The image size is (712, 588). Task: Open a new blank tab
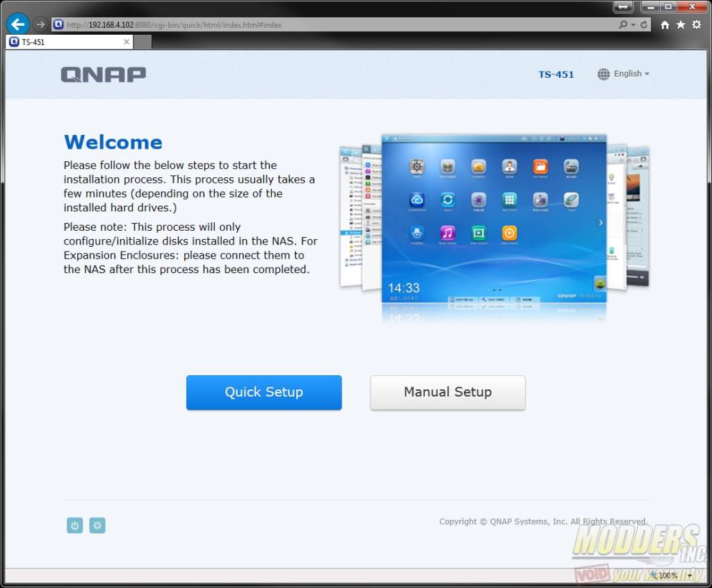tap(142, 42)
